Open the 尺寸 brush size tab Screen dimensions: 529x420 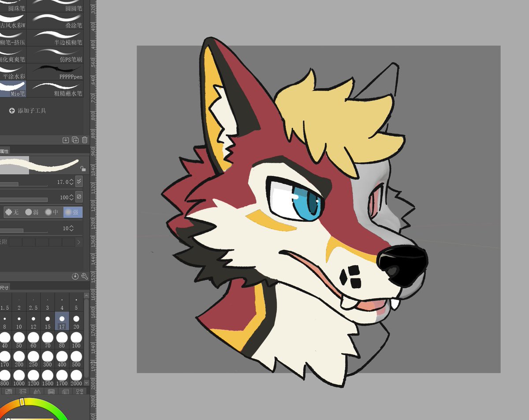(4, 287)
